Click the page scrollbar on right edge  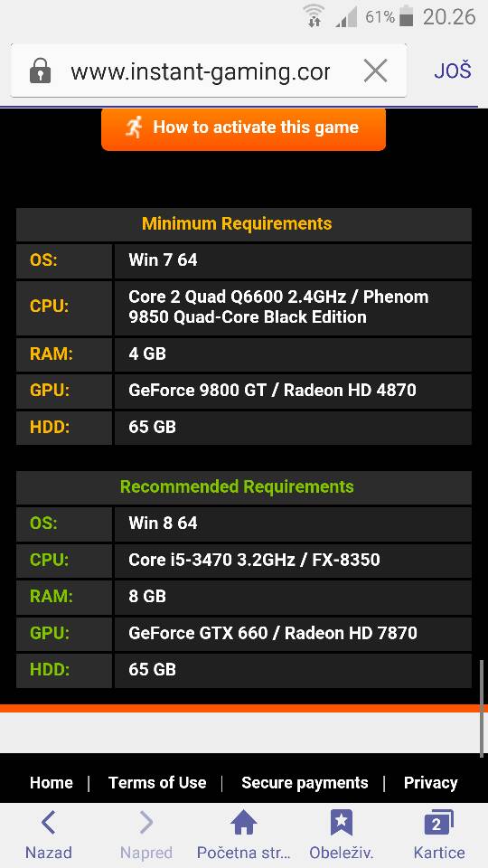(x=482, y=708)
